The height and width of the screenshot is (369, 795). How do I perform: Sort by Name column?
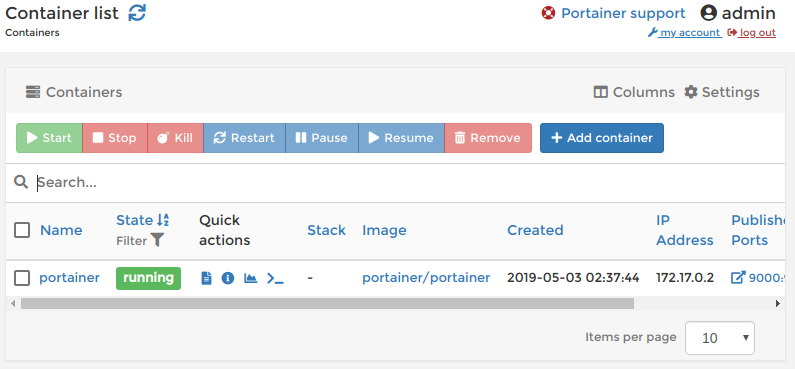click(61, 230)
